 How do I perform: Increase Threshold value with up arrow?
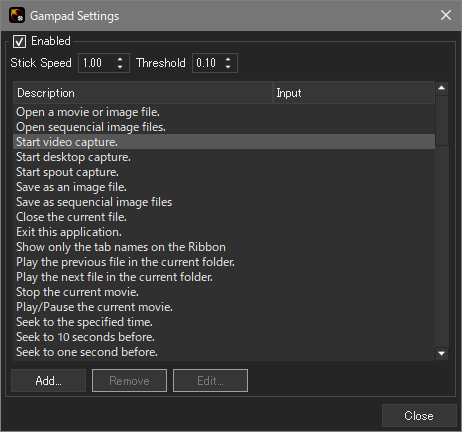pos(228,59)
